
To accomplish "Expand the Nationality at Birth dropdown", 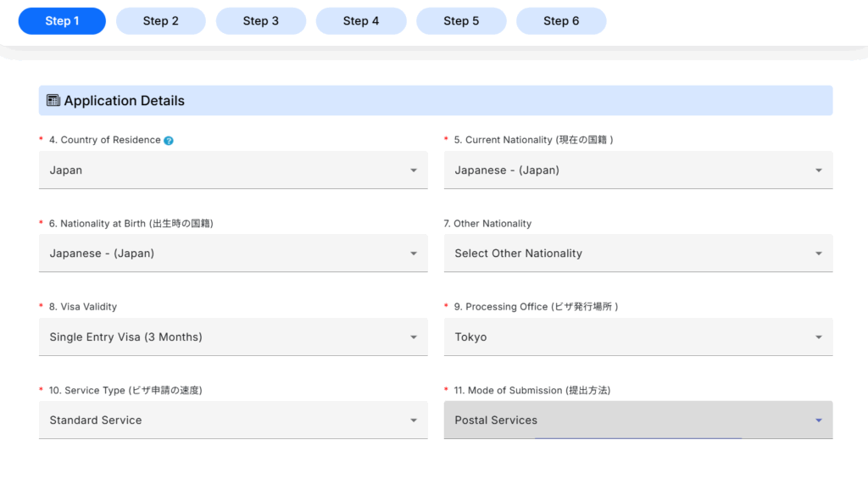I will click(x=233, y=253).
